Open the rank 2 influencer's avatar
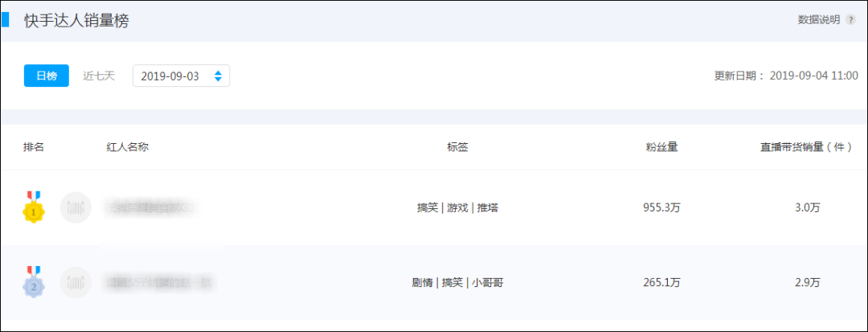Screen dimensions: 868x332 (76, 282)
